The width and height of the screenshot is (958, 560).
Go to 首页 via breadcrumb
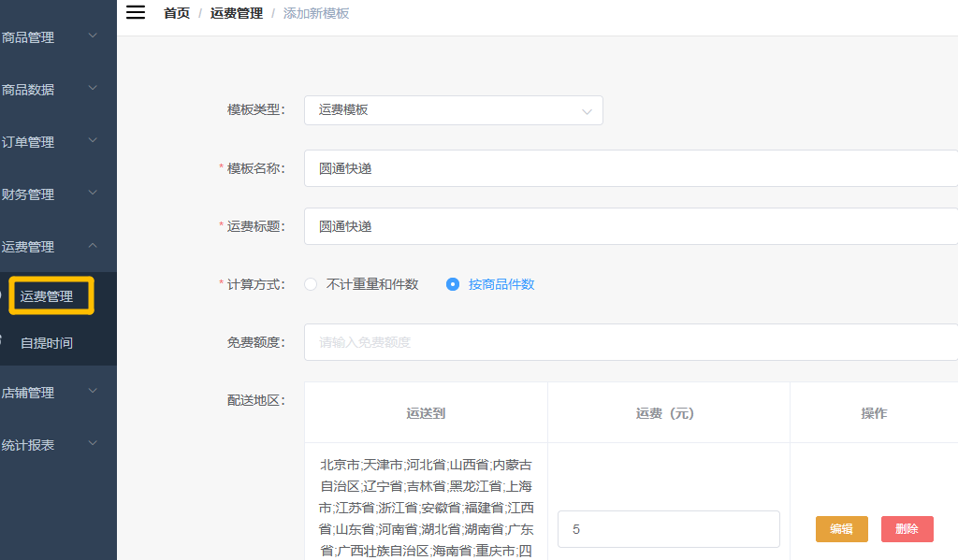tap(176, 13)
